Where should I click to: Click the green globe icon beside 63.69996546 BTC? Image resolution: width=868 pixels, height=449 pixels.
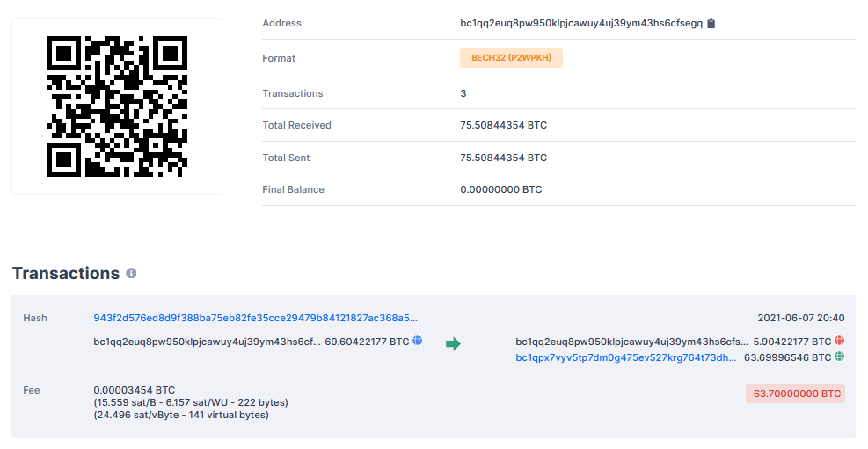coord(839,357)
